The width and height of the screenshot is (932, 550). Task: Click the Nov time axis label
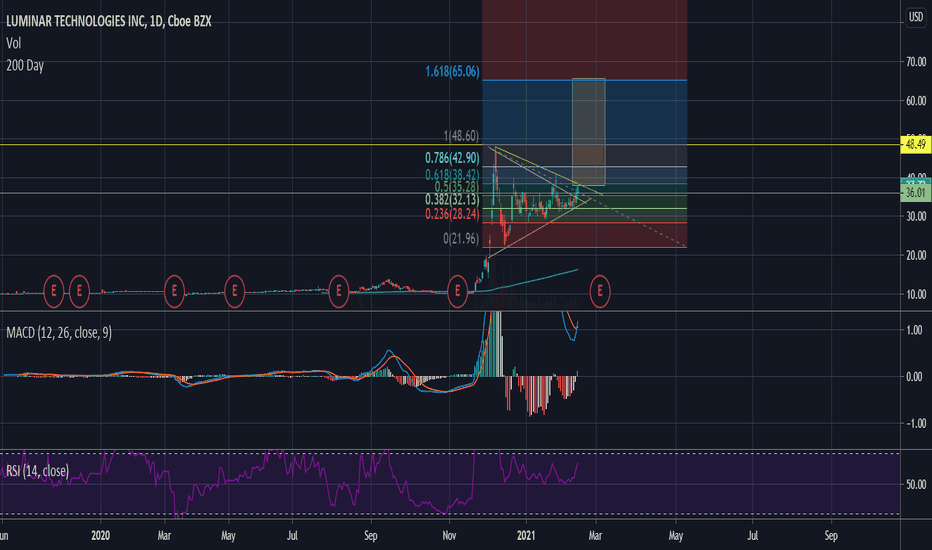[449, 536]
